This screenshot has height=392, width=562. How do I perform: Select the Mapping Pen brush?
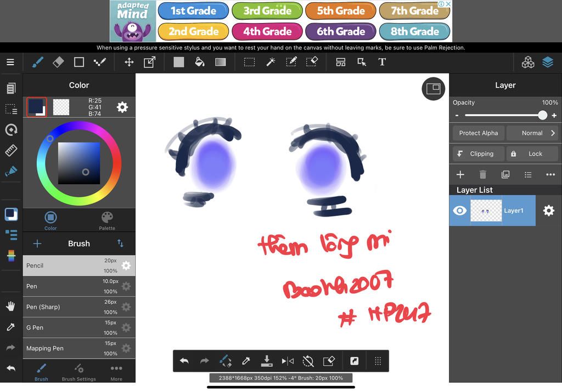pyautogui.click(x=79, y=348)
